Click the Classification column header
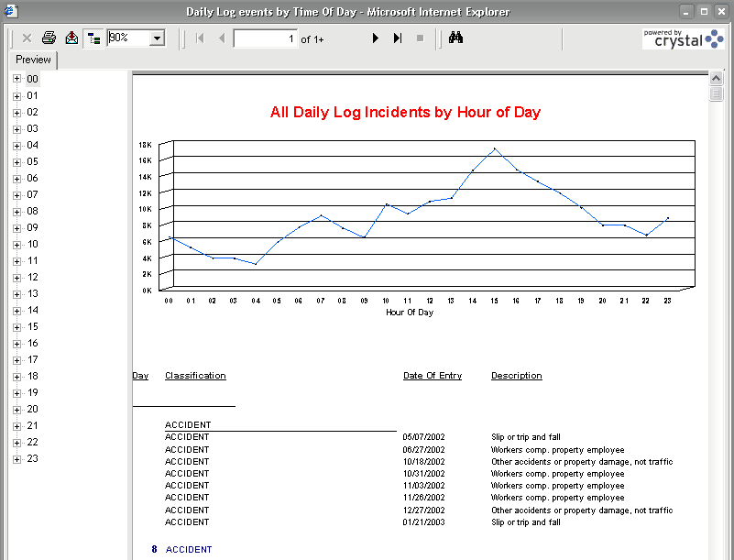This screenshot has height=560, width=734. 195,376
